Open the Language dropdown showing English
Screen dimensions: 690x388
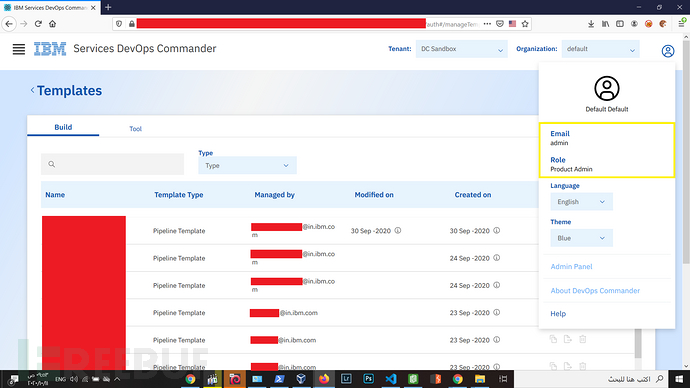[581, 201]
